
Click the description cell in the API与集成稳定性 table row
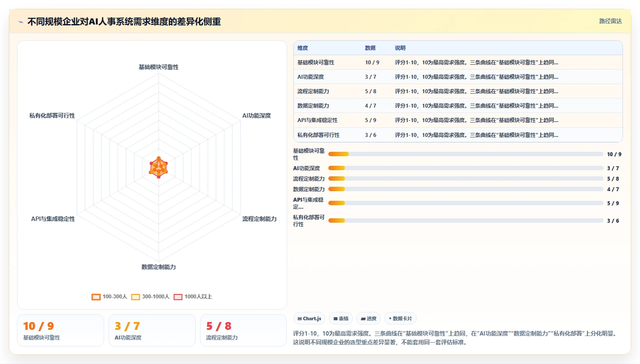(x=476, y=120)
